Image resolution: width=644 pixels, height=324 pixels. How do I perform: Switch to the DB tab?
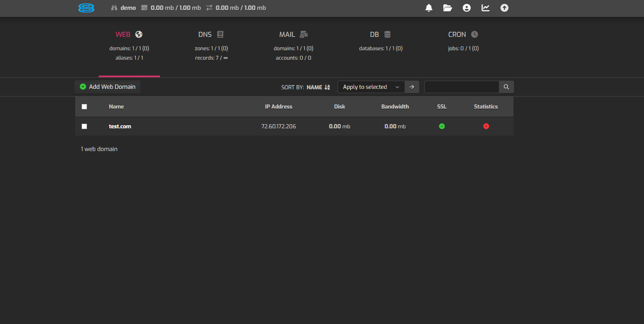click(x=381, y=34)
